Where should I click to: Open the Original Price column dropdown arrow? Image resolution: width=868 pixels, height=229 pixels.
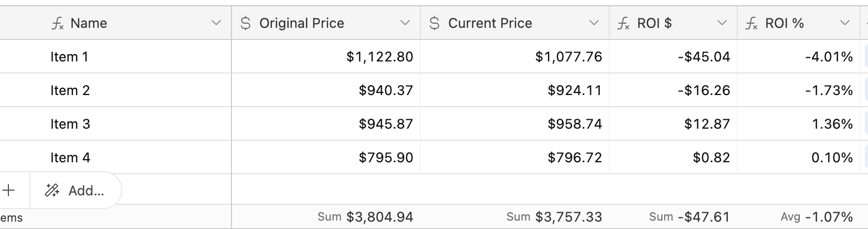point(405,23)
